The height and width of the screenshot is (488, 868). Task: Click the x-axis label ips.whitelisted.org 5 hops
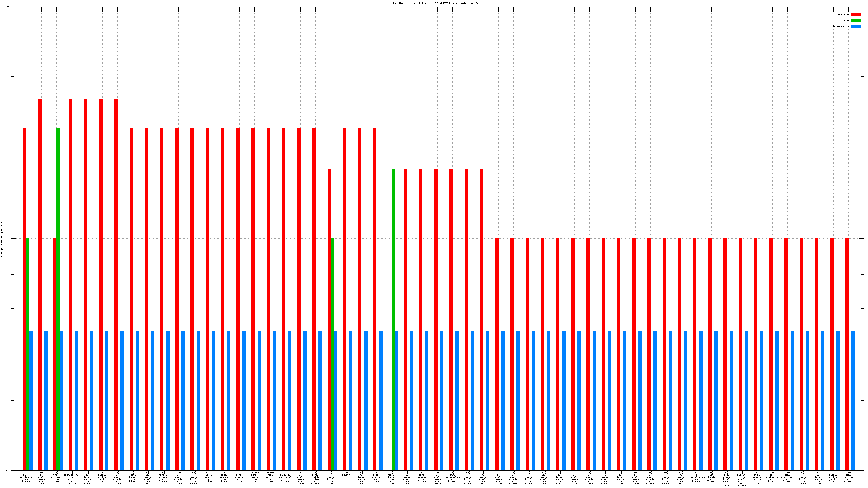pos(452,477)
